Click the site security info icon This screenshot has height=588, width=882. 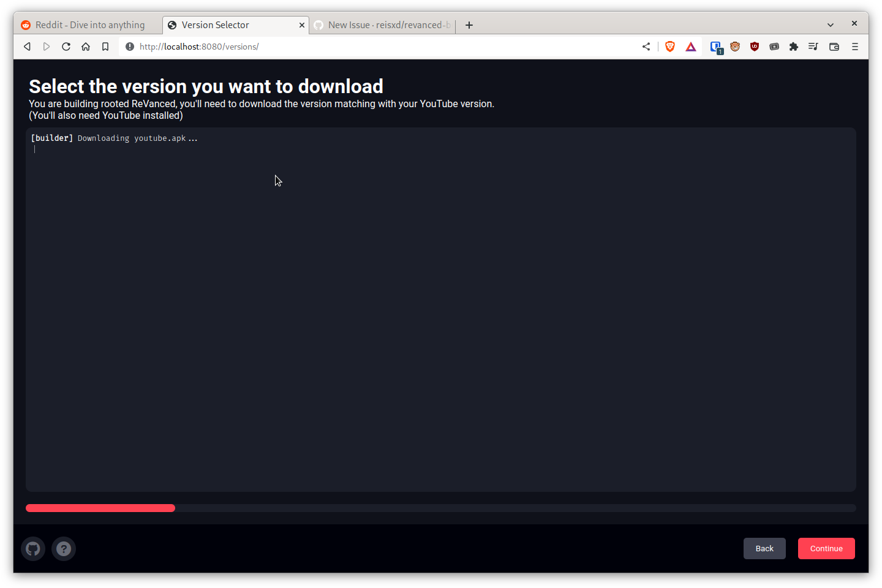tap(130, 47)
